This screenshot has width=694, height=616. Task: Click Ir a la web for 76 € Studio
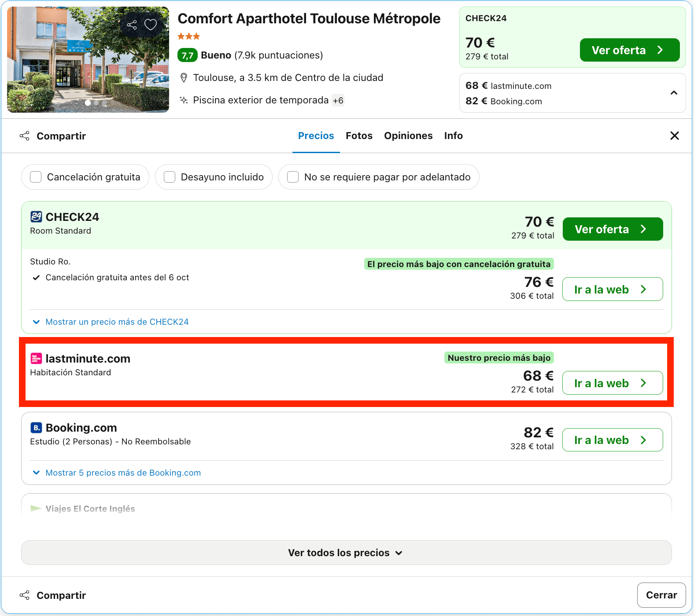(x=613, y=290)
